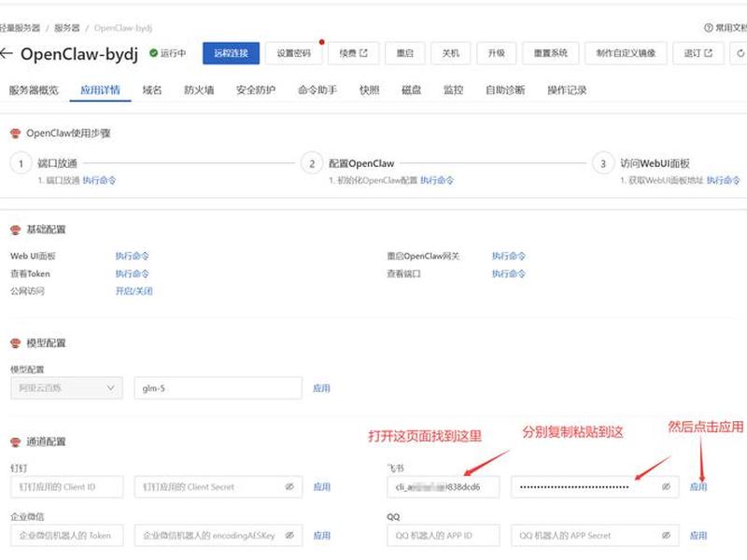Open the 自助诊断 tab
Image resolution: width=747 pixels, height=560 pixels.
(505, 90)
